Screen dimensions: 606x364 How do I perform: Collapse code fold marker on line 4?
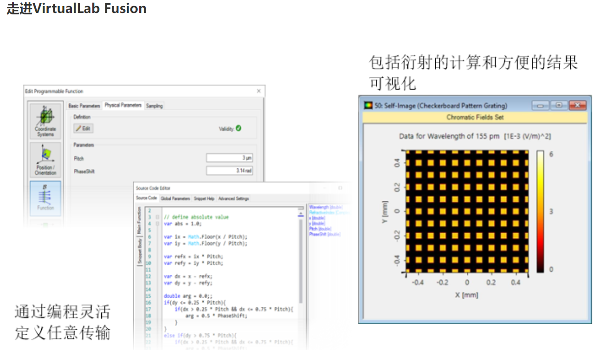157,224
